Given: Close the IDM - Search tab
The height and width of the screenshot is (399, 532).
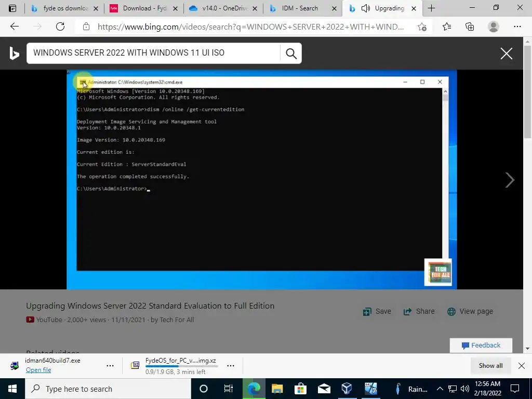Looking at the screenshot, I should [x=334, y=8].
